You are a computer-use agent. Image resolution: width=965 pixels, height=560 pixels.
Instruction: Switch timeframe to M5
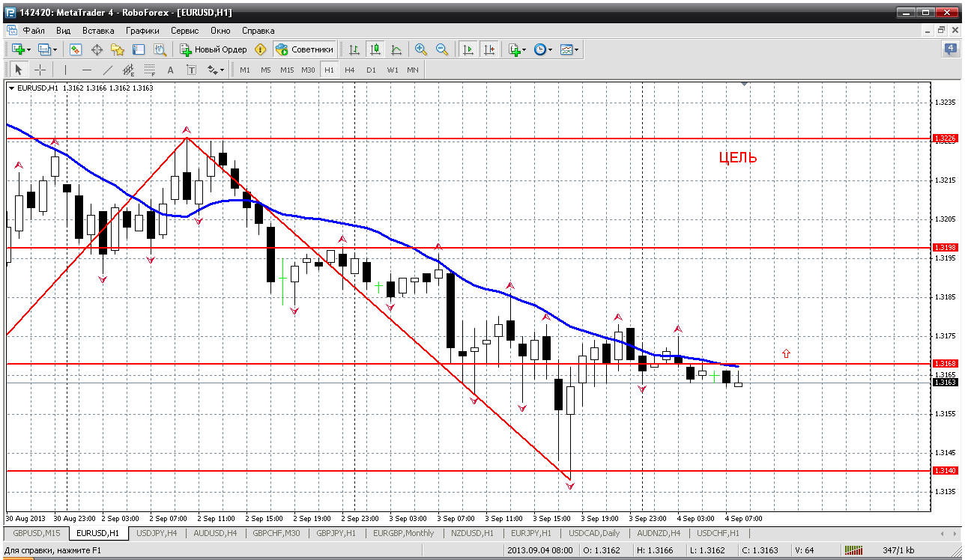click(x=266, y=70)
